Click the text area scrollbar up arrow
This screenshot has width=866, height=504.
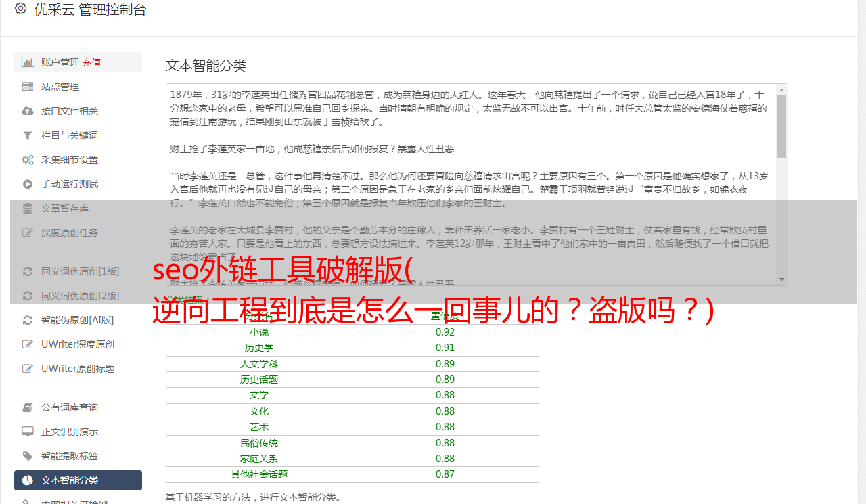(x=781, y=89)
